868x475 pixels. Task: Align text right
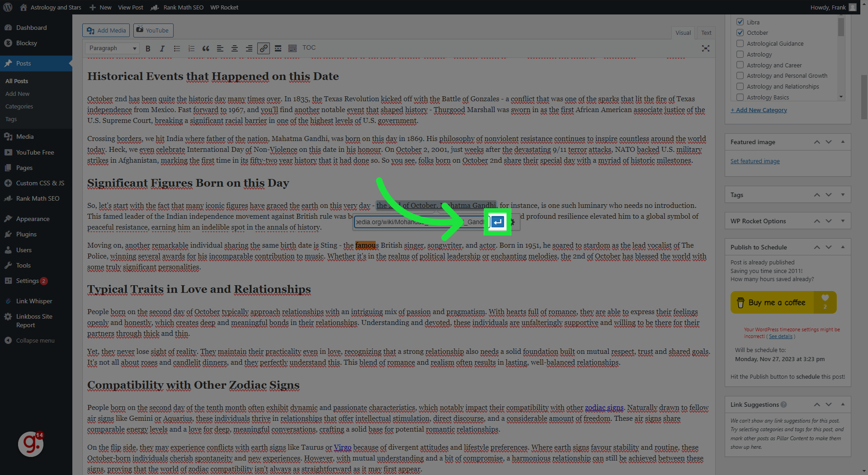(249, 48)
